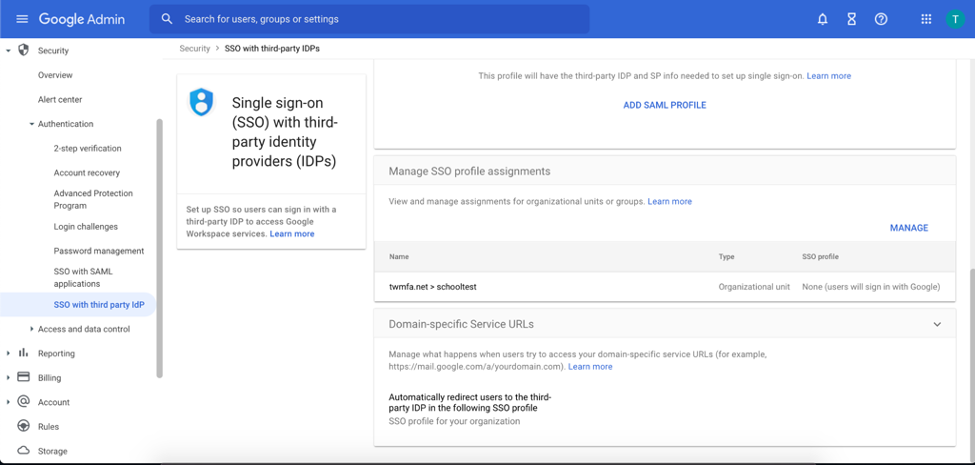
Task: Collapse the Security section arrow
Action: click(9, 50)
